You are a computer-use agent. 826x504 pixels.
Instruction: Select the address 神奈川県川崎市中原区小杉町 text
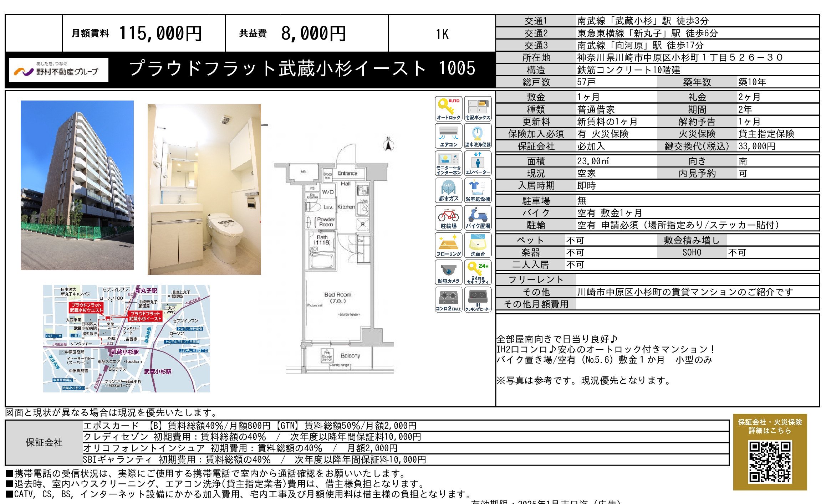[x=679, y=57]
